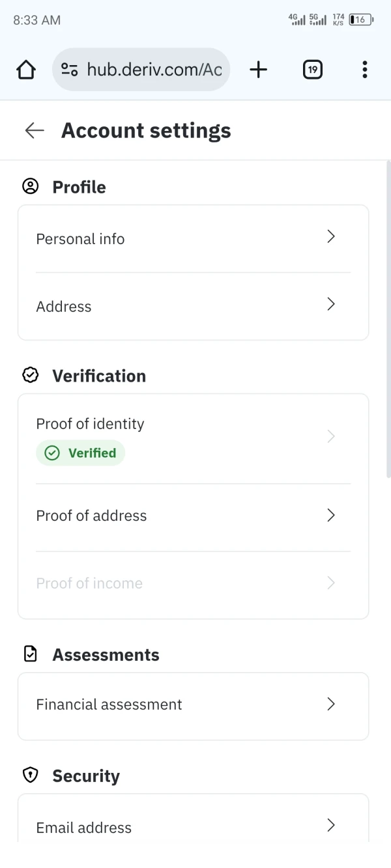Expand Personal info with its chevron

pos(331,237)
